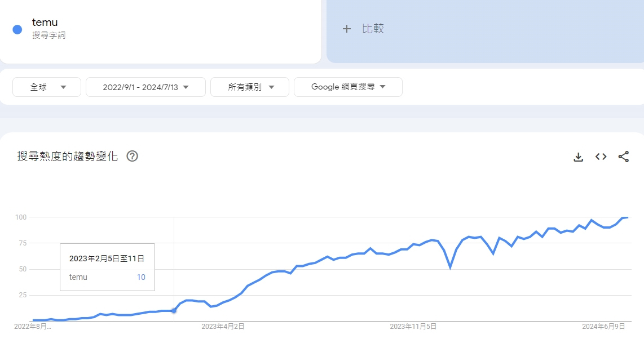Click the 50 y-axis label
The image size is (644, 339).
[x=23, y=269]
